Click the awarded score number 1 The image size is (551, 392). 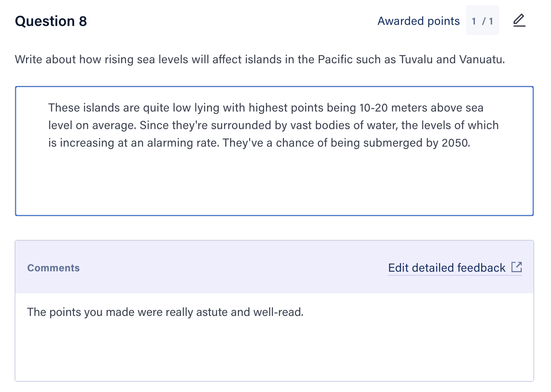click(474, 21)
